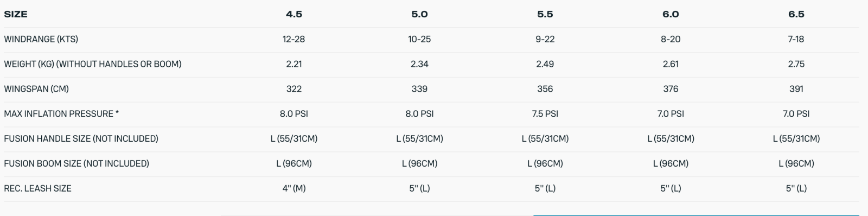Click FUSION HANDLE SIZE (NOT INCLUDED) label
This screenshot has height=216, width=868.
click(x=81, y=139)
